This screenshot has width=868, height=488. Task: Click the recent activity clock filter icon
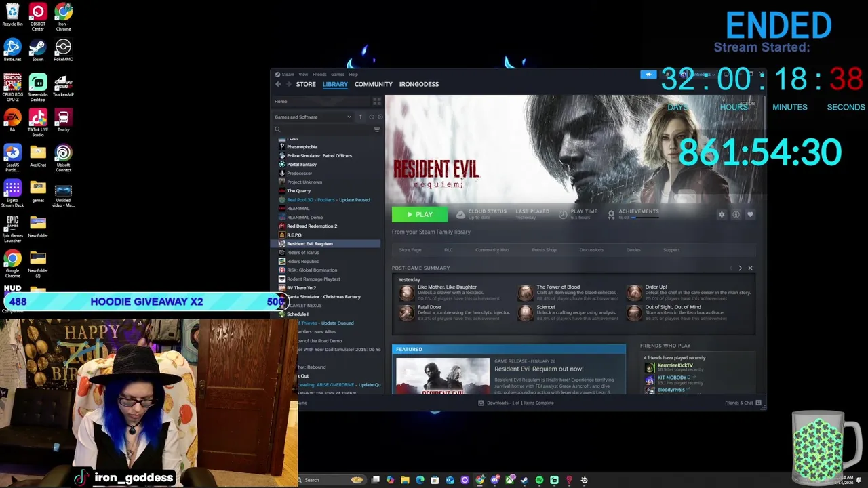tap(371, 117)
